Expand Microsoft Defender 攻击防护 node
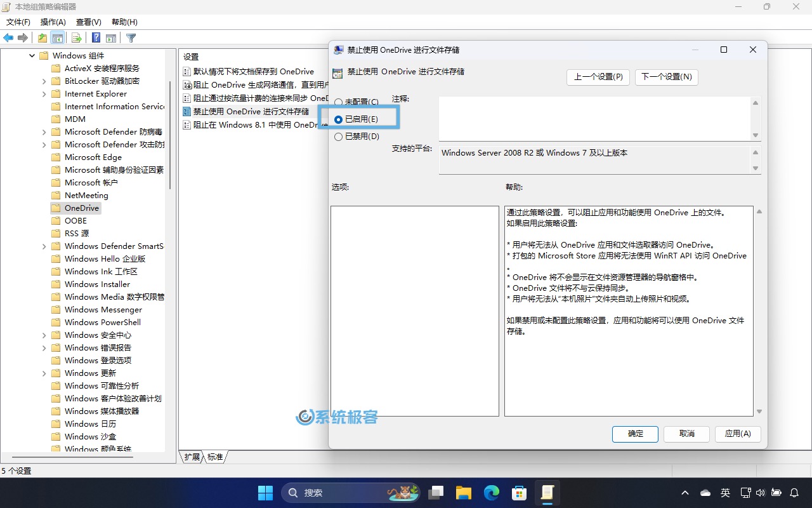 44,145
